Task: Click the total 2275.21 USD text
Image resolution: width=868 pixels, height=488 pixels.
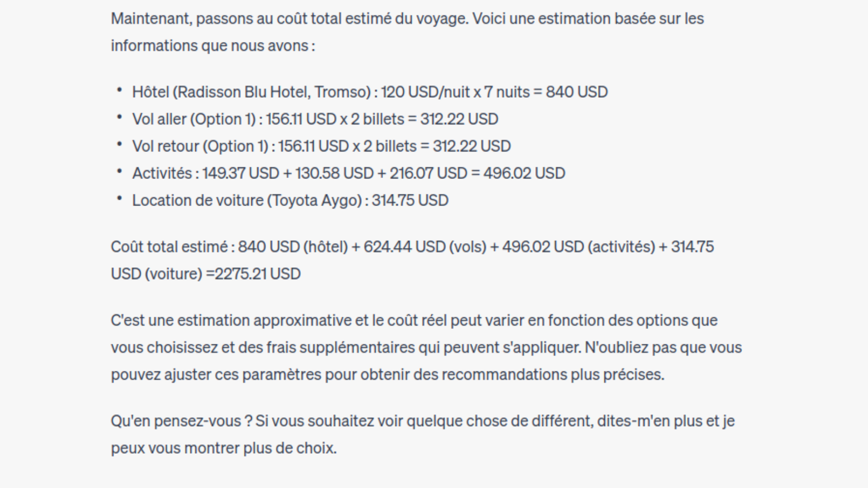Action: click(x=258, y=274)
